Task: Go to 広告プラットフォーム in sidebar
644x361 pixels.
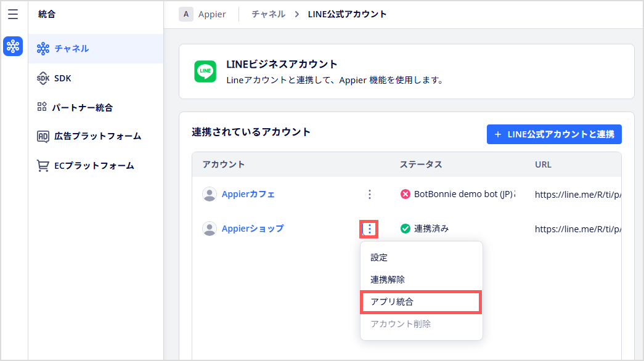Action: click(x=96, y=136)
